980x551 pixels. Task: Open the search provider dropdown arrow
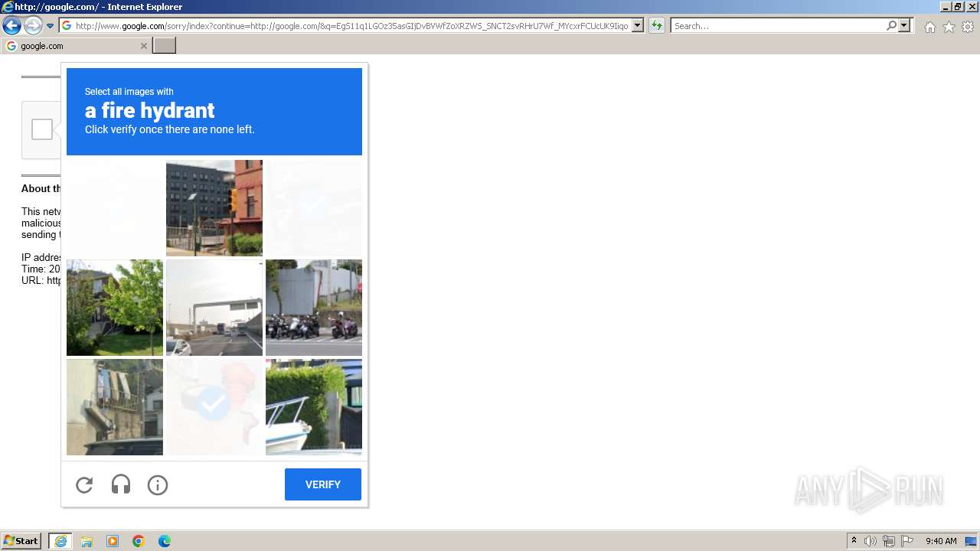[904, 26]
